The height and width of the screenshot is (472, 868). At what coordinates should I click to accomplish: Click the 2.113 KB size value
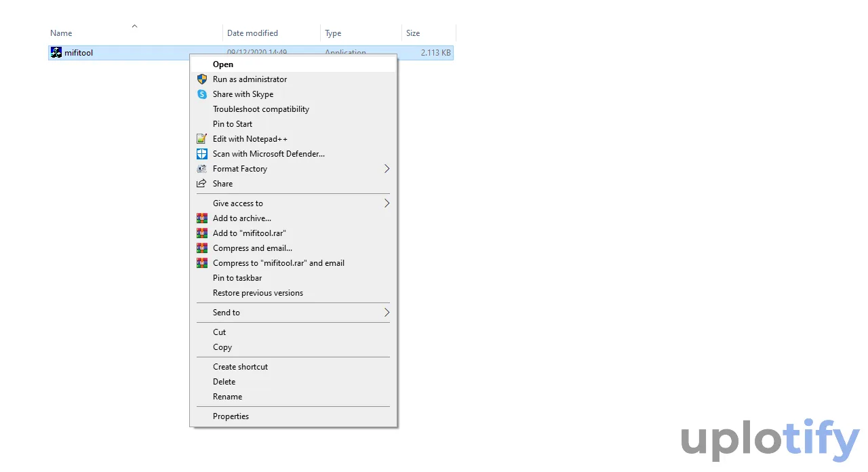click(435, 53)
